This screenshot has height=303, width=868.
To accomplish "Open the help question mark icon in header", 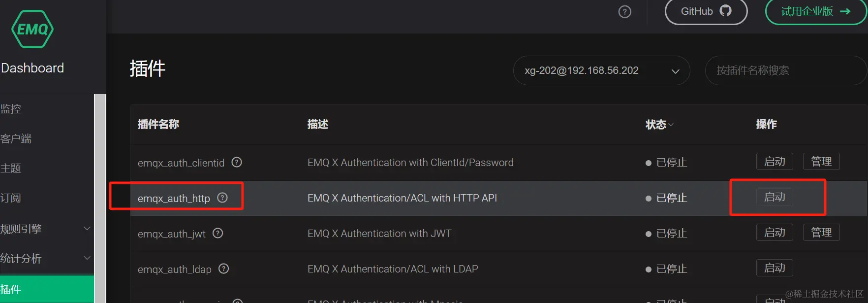I will click(x=624, y=12).
